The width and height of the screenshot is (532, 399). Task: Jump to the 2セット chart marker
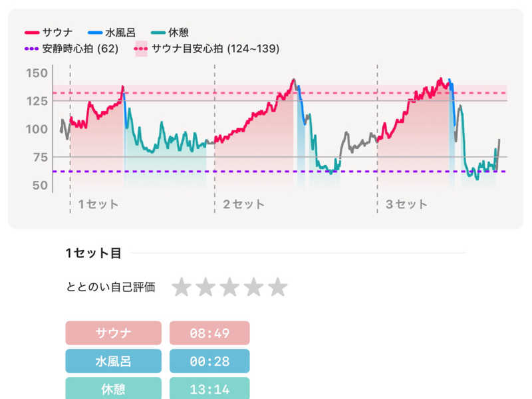pos(243,204)
